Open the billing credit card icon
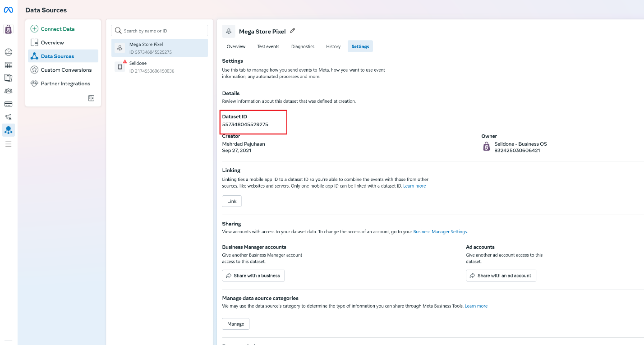Viewport: 644px width, 345px height. click(9, 104)
